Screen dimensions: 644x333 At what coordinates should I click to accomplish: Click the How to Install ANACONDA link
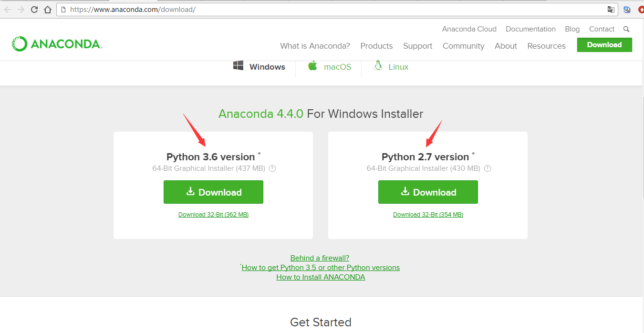pos(320,277)
